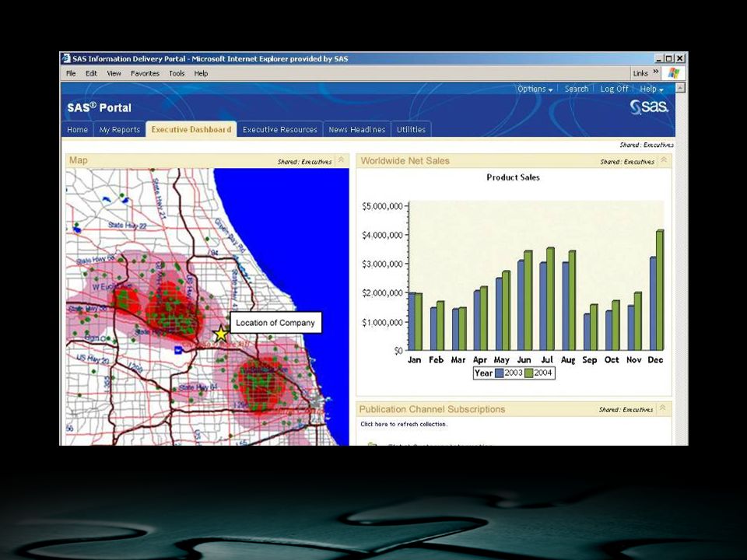Click the SAS Portal heading
Screen dimensions: 747x560
(99, 107)
